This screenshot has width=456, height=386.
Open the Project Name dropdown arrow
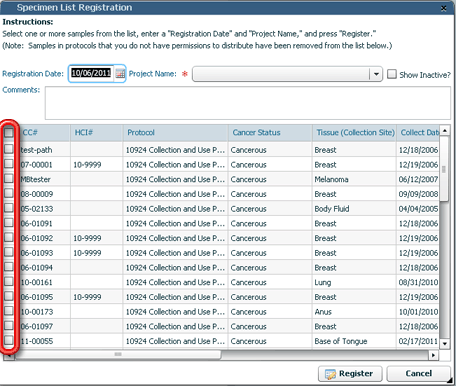click(x=376, y=74)
